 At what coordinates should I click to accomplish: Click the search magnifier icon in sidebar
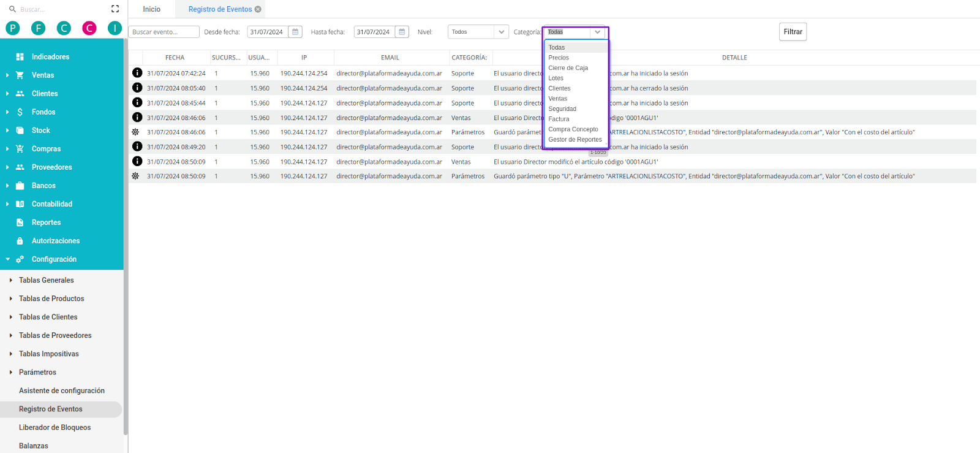click(12, 9)
